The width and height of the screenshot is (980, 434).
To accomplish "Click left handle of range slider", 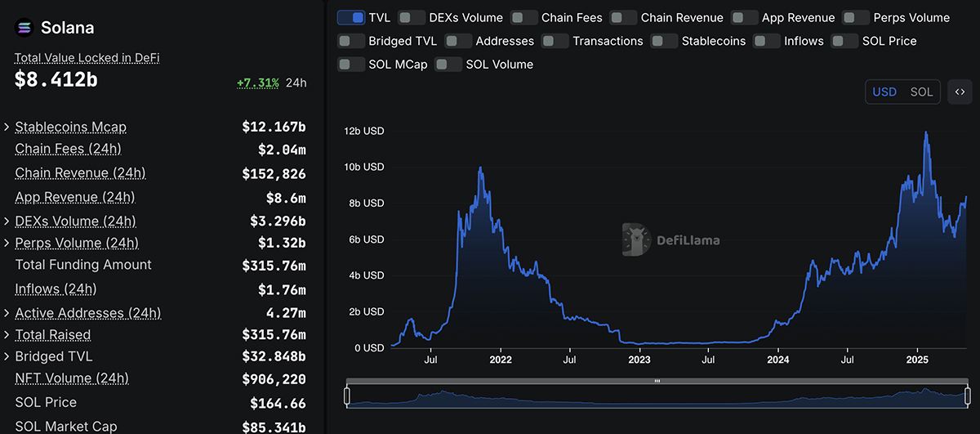I will point(347,396).
